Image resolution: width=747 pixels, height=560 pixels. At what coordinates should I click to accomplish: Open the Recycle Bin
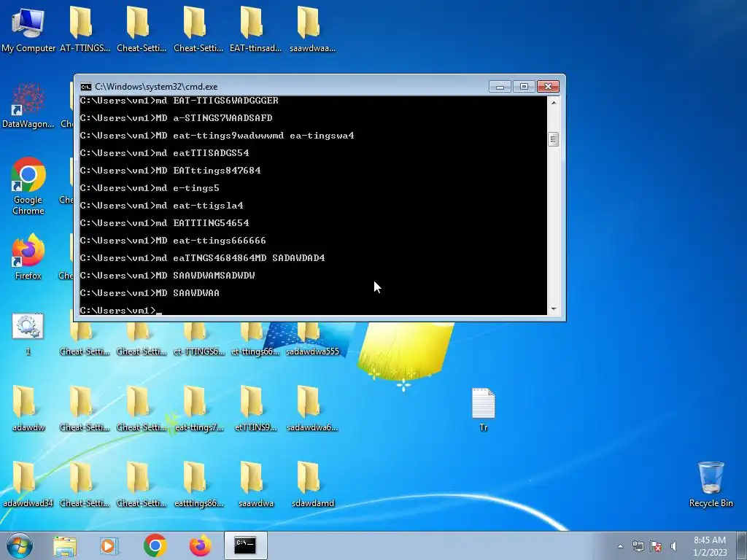tap(711, 484)
